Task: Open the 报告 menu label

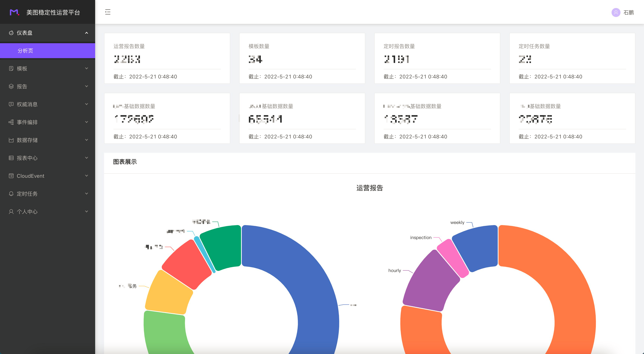Action: pos(22,86)
